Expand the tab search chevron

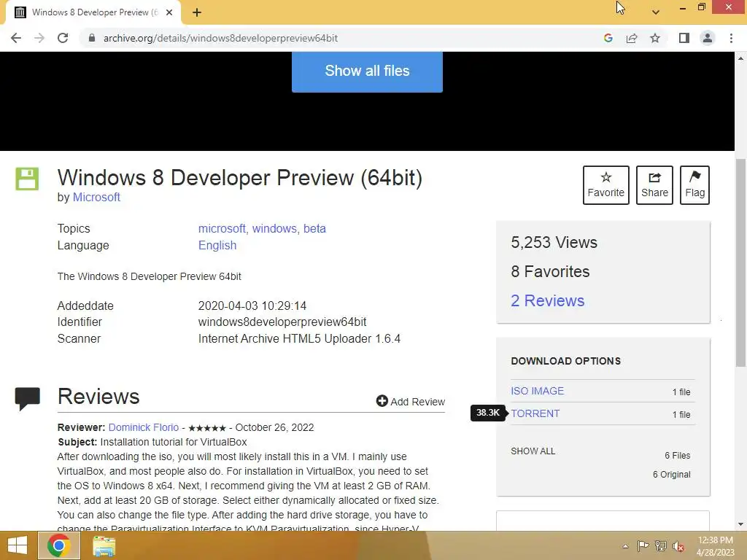656,12
